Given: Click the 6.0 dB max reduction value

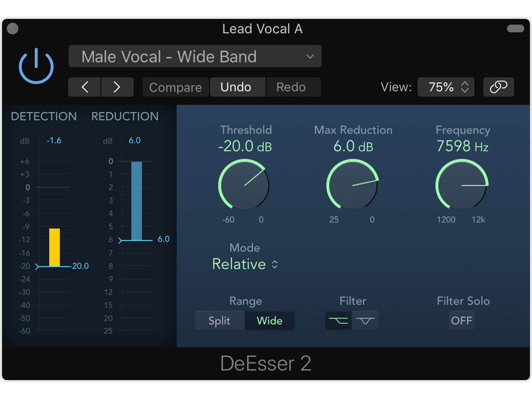Looking at the screenshot, I should coord(353,146).
